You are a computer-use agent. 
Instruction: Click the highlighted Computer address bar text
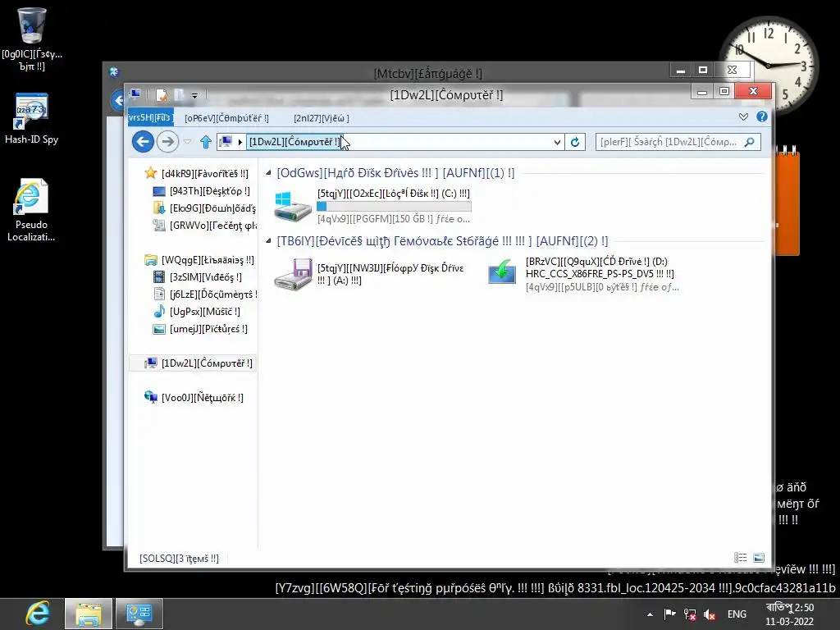294,142
